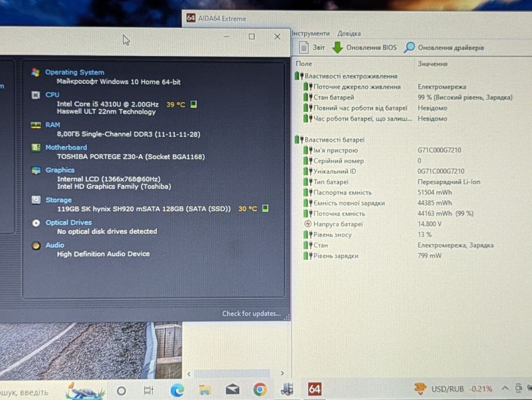532x400 pixels.
Task: Open the Optical Drives section link
Action: coord(69,223)
